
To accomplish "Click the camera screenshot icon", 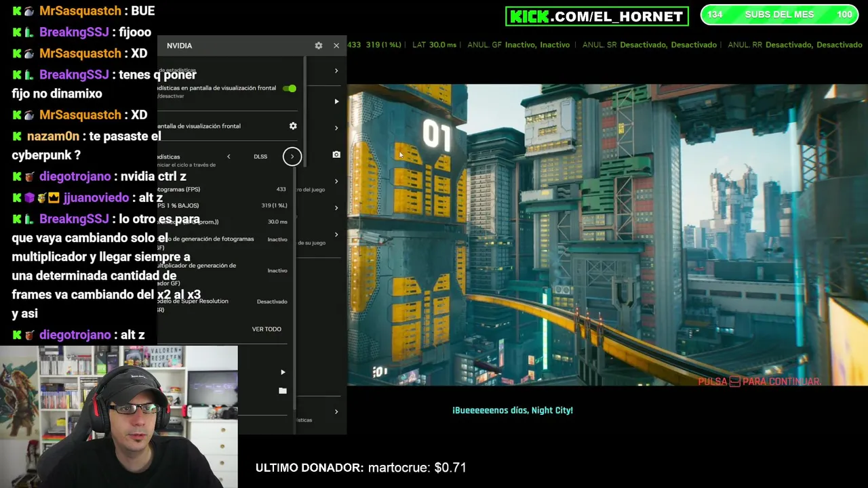I will coord(336,155).
